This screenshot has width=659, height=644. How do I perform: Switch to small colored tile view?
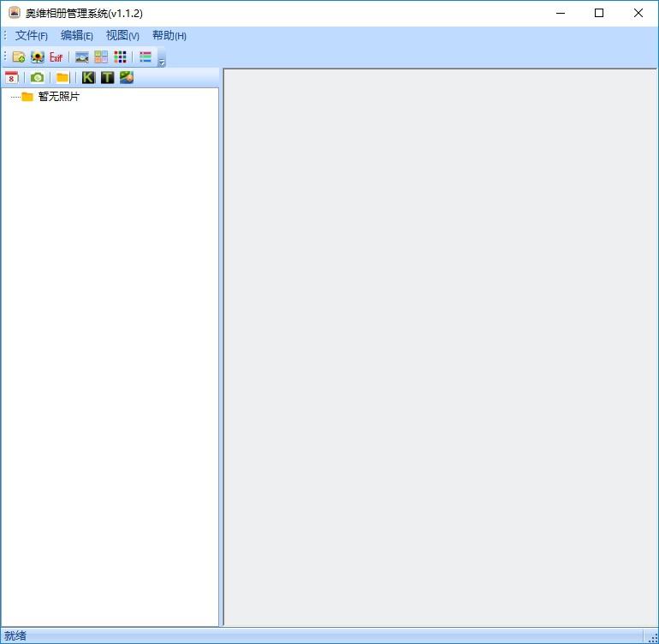[120, 57]
